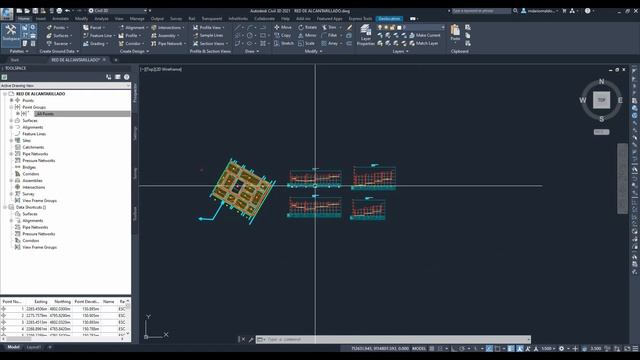Open the Grading tool

coord(95,44)
